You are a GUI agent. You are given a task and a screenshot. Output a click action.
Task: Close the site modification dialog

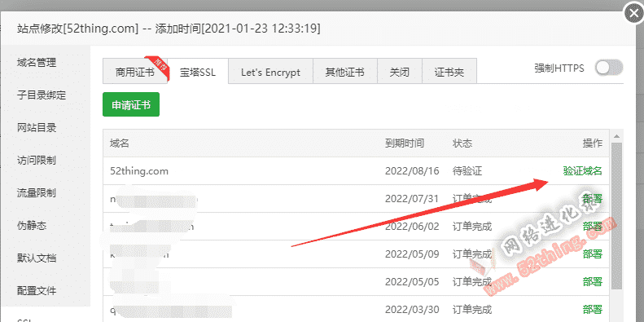point(634,14)
